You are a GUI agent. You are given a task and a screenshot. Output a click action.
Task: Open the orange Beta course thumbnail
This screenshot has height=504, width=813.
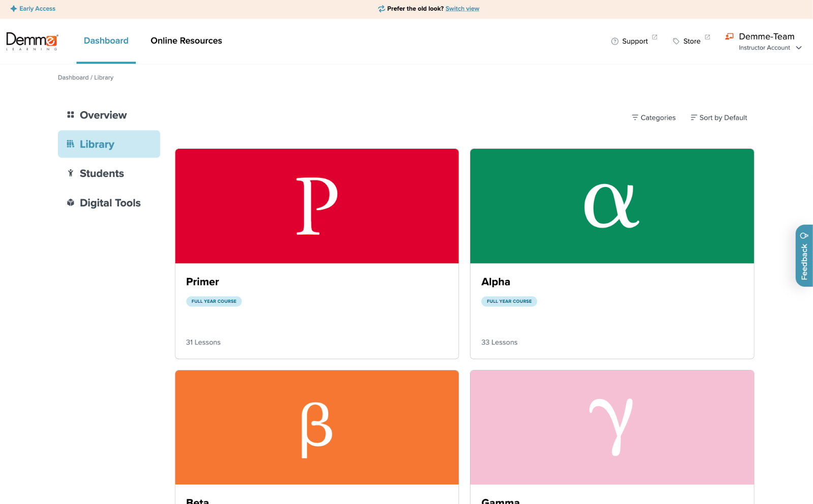click(317, 427)
